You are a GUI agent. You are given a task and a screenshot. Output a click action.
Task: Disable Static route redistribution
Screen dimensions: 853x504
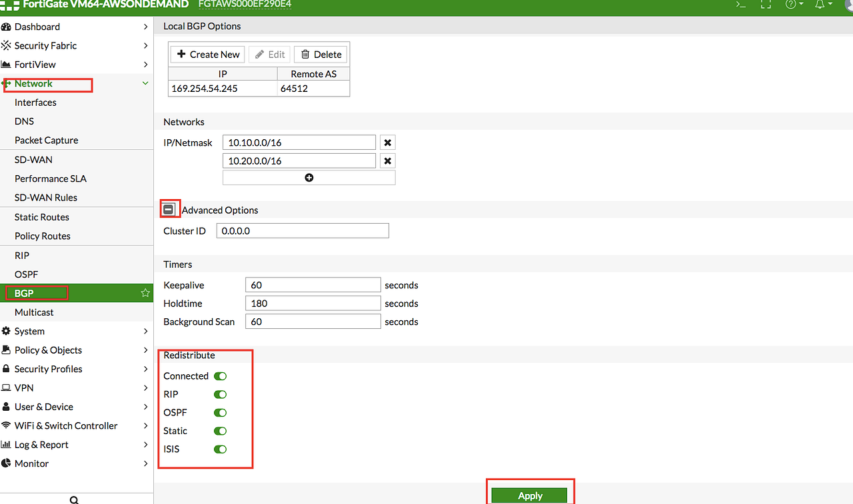pos(220,431)
